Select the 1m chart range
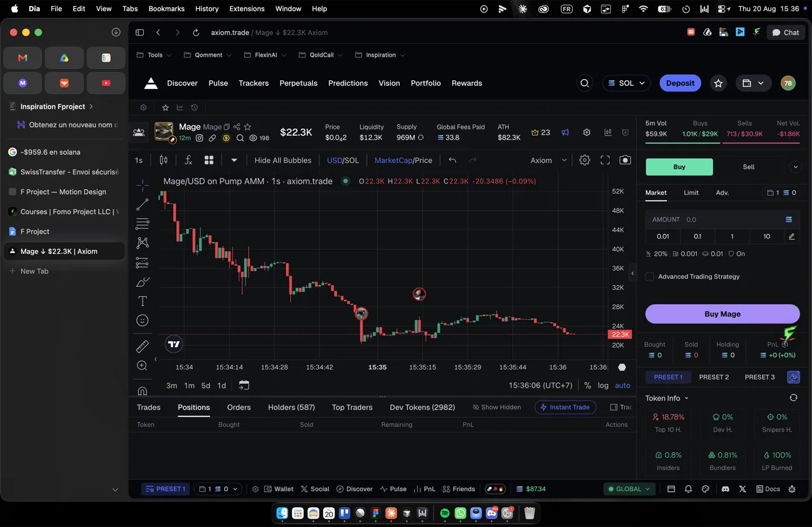This screenshot has height=527, width=812. click(189, 385)
